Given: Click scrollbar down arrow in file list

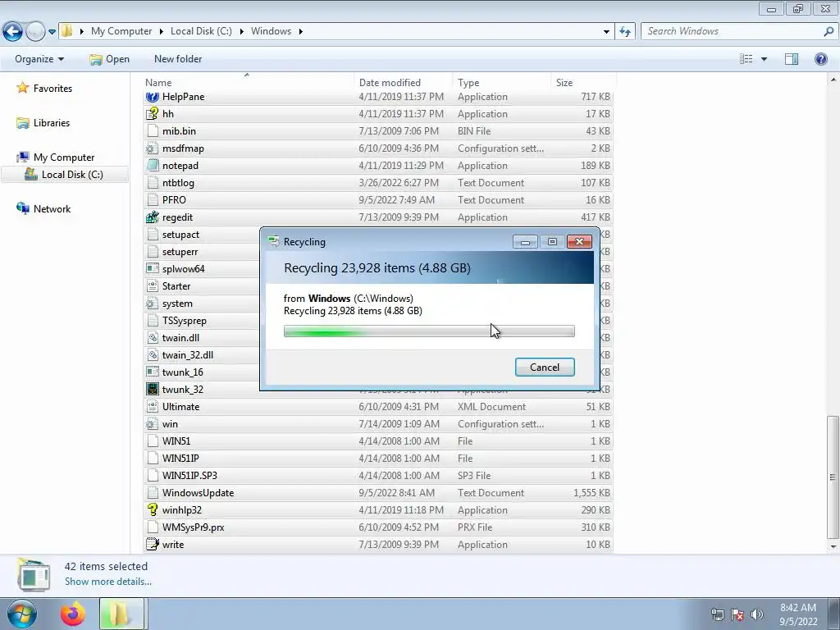Looking at the screenshot, I should [833, 546].
